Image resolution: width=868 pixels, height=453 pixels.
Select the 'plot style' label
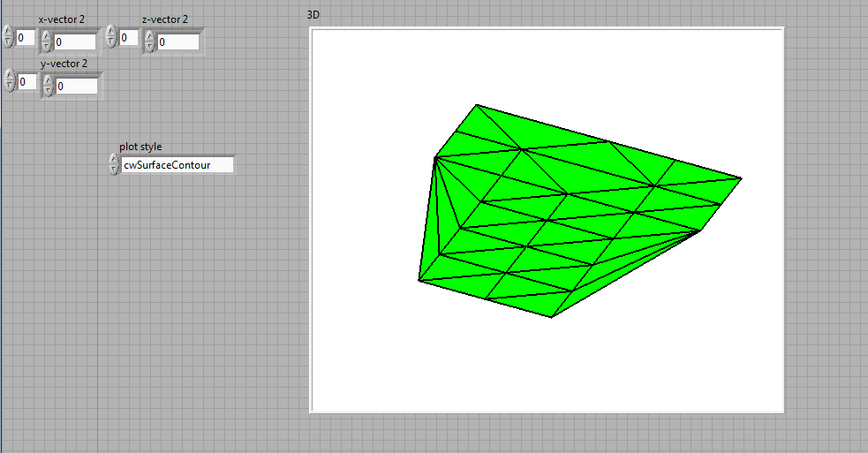pos(140,147)
